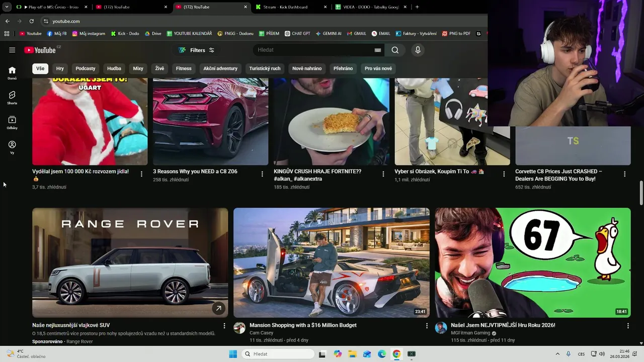Open the YouTube hamburger guide menu
The width and height of the screenshot is (644, 362).
[x=12, y=50]
